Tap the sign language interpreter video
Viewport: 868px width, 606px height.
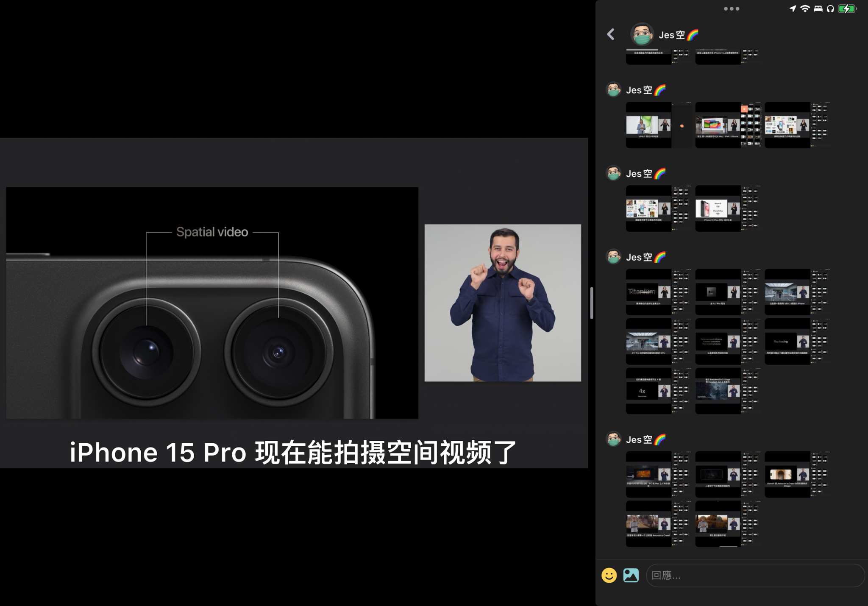pos(503,303)
